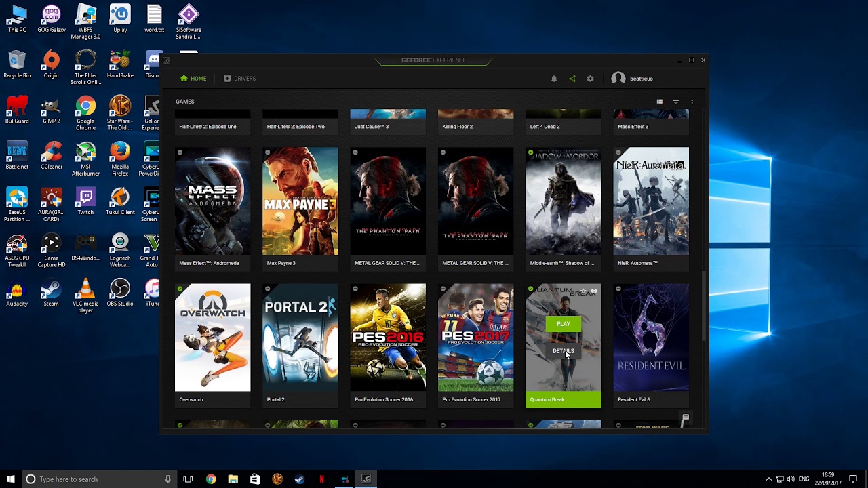
Task: Open Task View on the taskbar
Action: click(188, 479)
